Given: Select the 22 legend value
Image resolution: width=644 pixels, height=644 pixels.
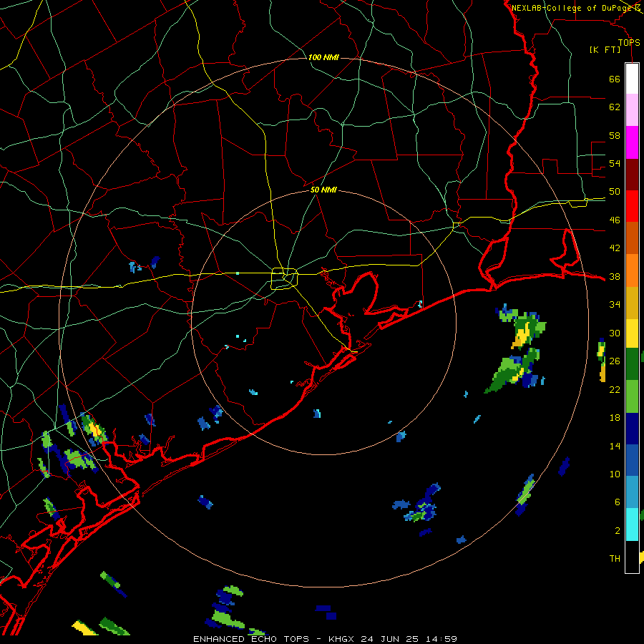Looking at the screenshot, I should [615, 389].
